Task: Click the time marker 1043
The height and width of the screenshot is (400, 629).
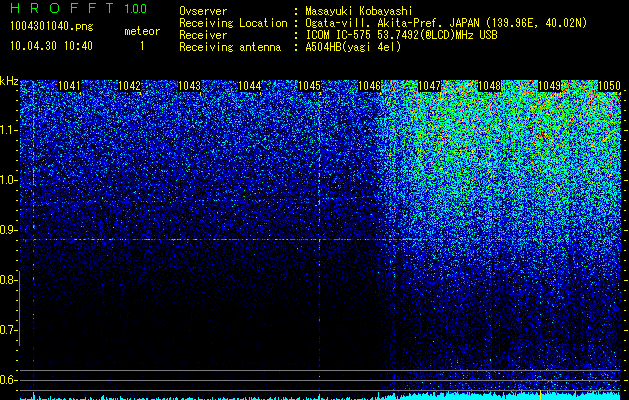Action: point(189,86)
